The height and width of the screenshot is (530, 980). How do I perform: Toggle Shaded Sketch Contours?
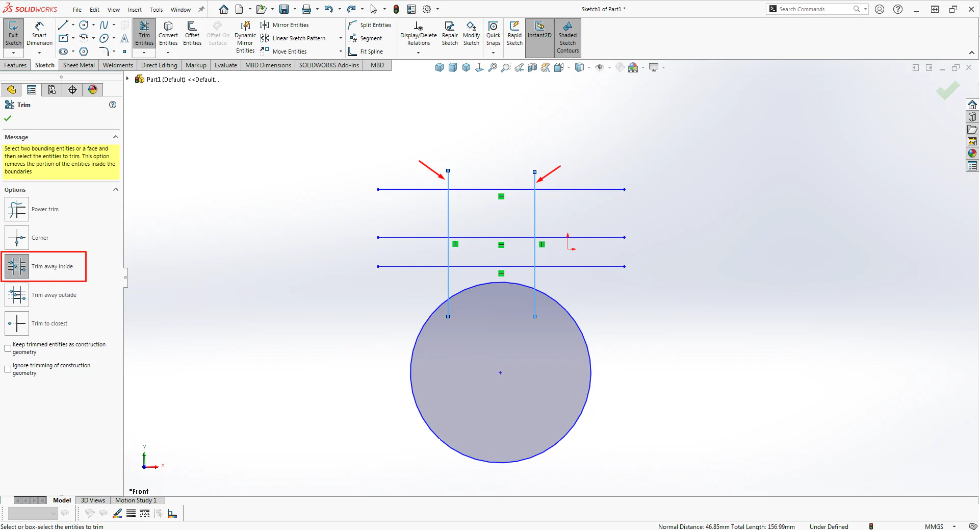tap(568, 38)
